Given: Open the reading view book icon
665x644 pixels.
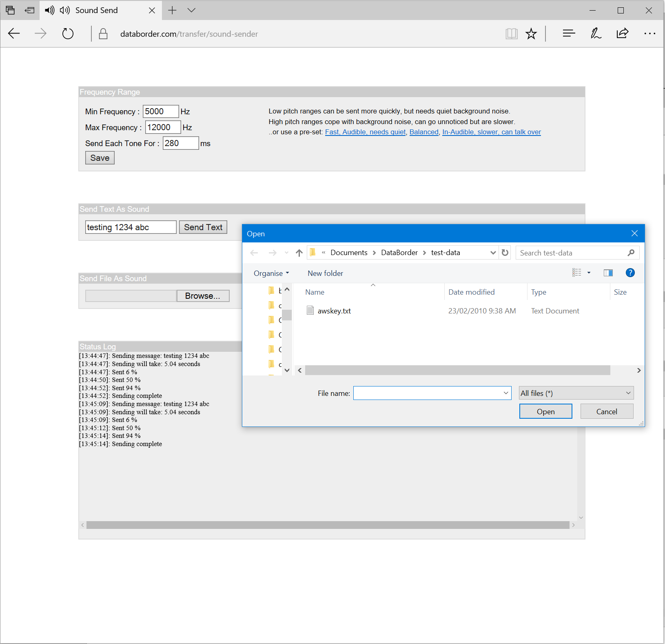Looking at the screenshot, I should tap(511, 33).
